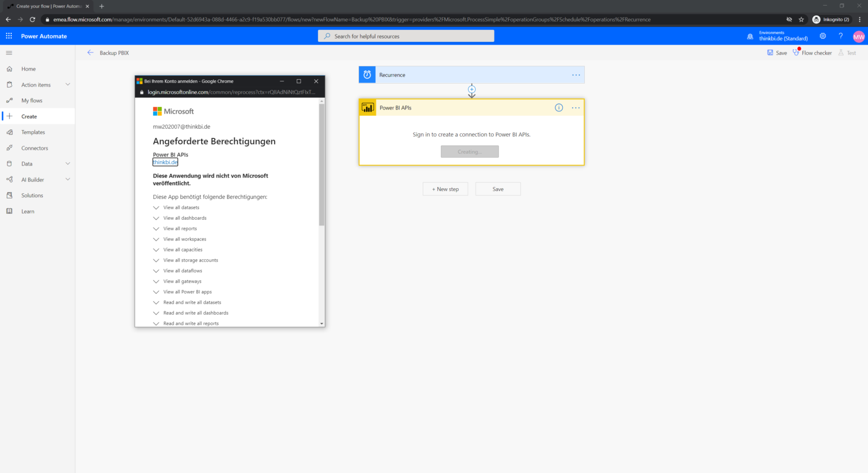This screenshot has height=473, width=868.
Task: Select Templates in the sidebar
Action: (32, 132)
